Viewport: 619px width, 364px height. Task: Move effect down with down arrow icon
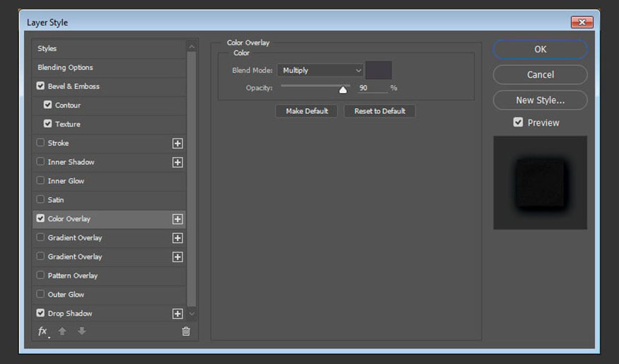coord(82,331)
